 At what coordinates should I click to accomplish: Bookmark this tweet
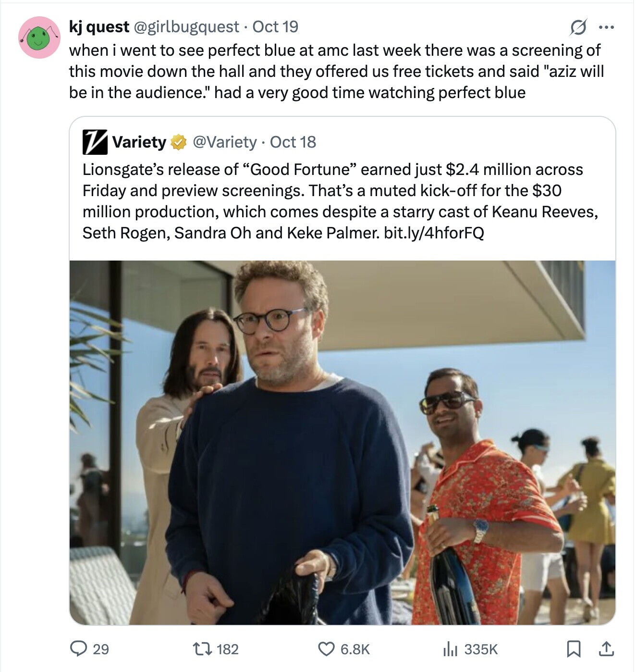[573, 649]
